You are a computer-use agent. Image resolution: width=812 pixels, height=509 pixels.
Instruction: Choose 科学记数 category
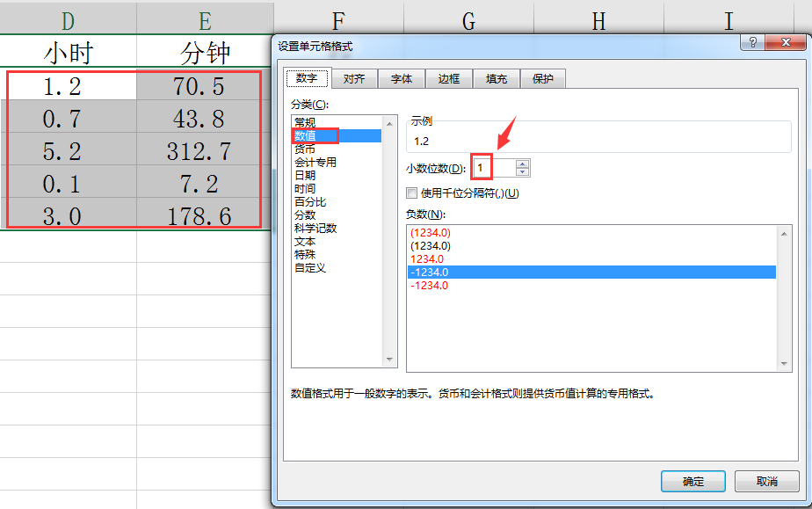tap(337, 229)
